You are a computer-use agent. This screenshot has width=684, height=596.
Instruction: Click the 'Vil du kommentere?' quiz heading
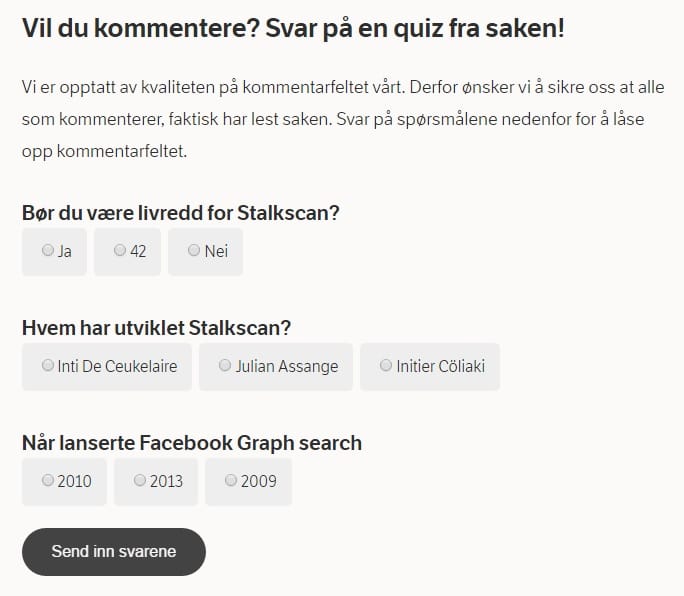(x=293, y=28)
